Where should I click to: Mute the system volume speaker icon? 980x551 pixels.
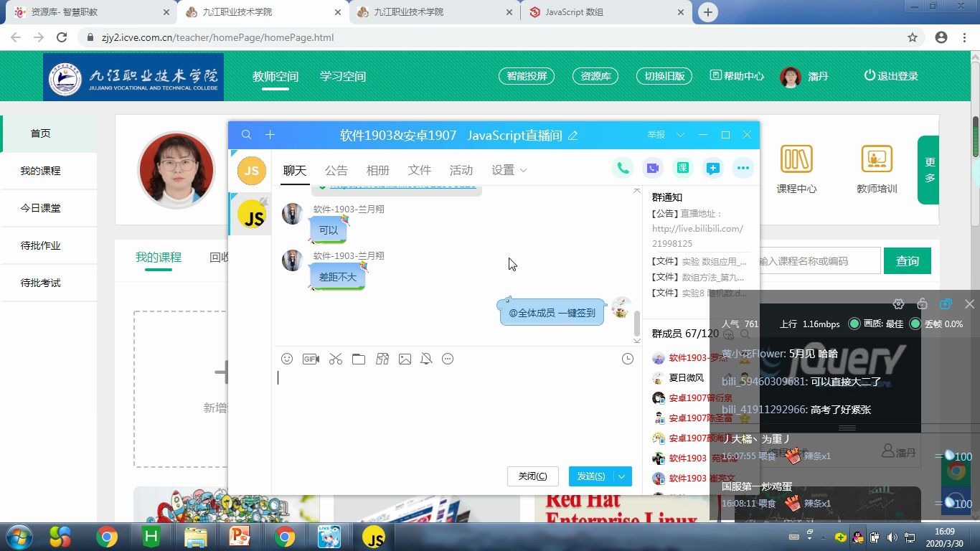892,537
